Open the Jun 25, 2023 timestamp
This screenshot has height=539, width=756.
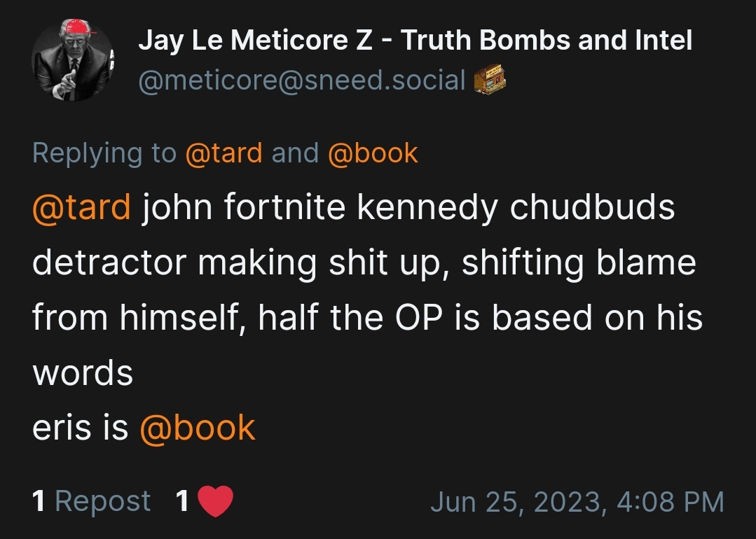[577, 501]
